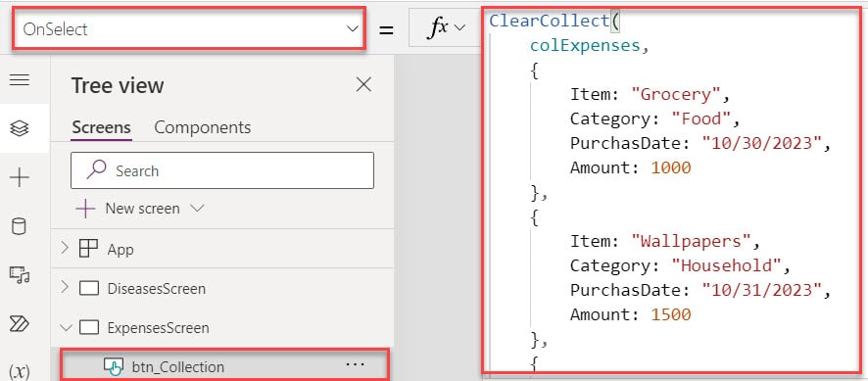Viewport: 868px width, 381px height.
Task: Click the "Household" category value
Action: click(x=726, y=265)
